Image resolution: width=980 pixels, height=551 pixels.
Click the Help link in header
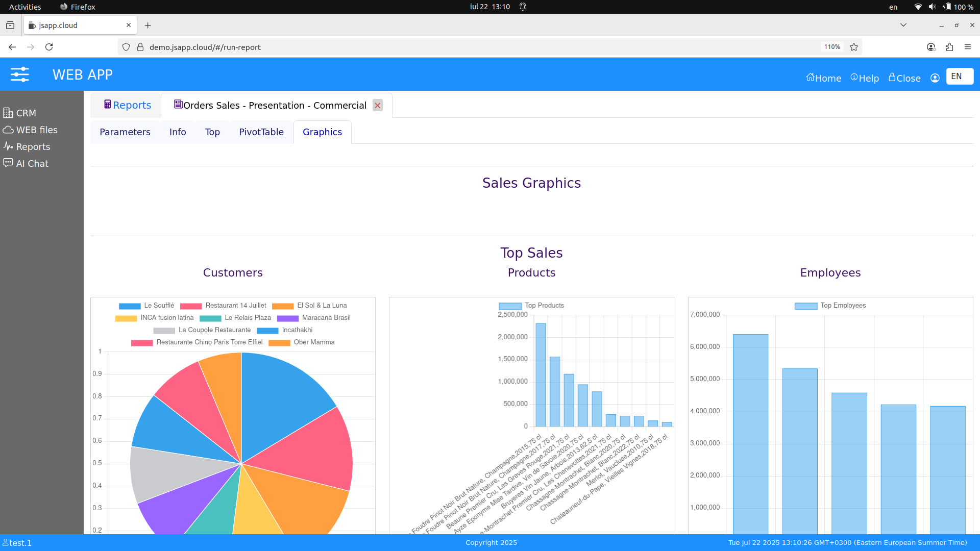tap(865, 78)
